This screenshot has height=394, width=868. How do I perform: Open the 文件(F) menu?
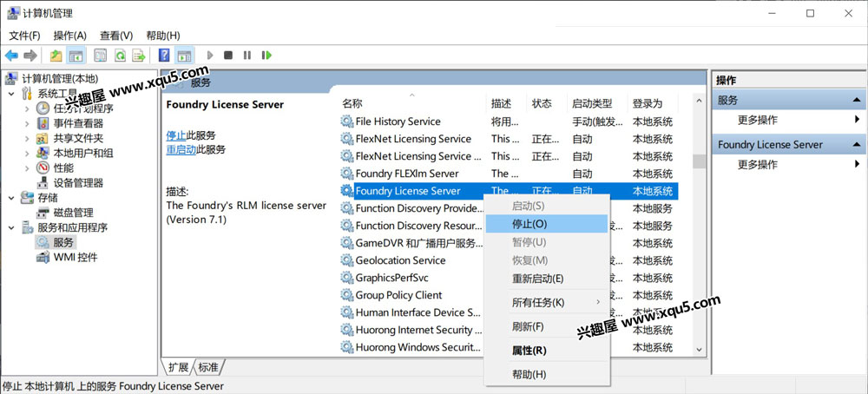pyautogui.click(x=25, y=36)
